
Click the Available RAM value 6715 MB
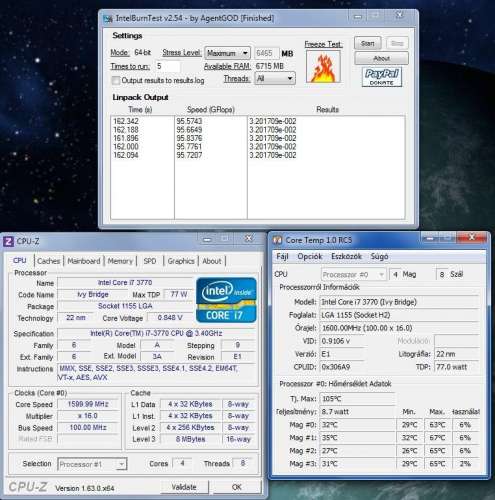pos(270,66)
